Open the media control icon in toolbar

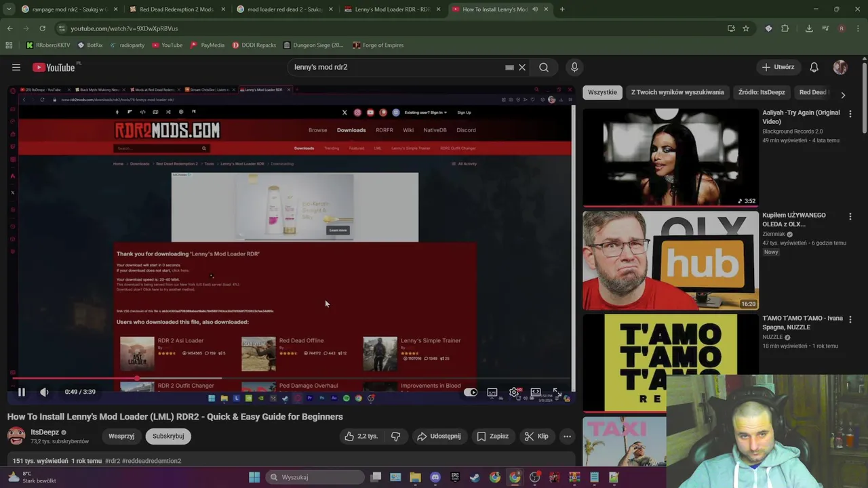click(x=825, y=28)
